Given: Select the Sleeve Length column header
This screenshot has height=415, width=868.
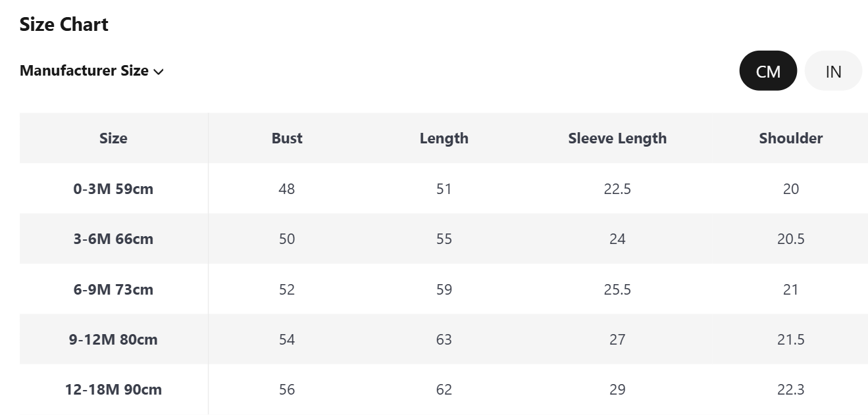Looking at the screenshot, I should click(617, 138).
